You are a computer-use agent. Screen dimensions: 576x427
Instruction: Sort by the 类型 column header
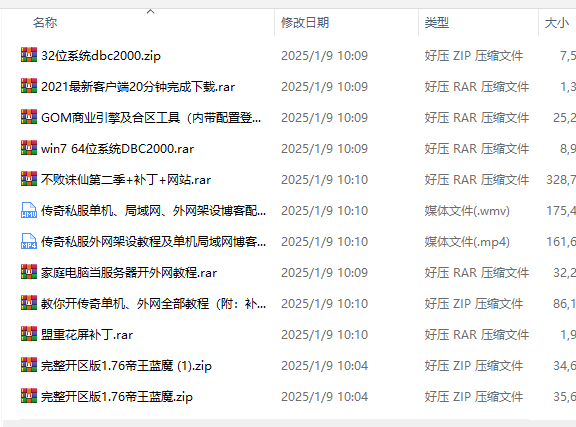[x=436, y=22]
